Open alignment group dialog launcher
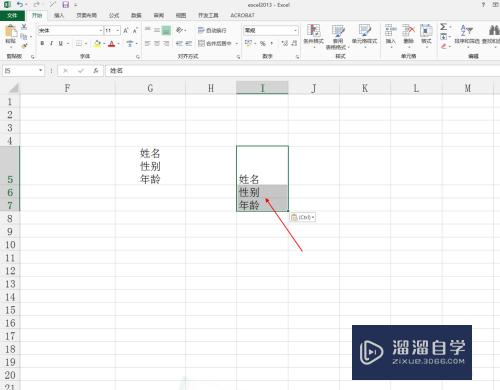 click(238, 57)
